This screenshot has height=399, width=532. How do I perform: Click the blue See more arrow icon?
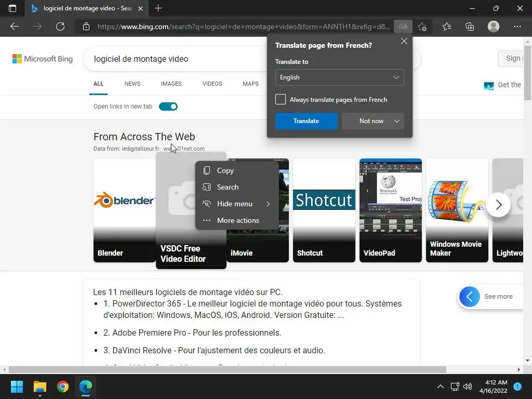tap(469, 297)
